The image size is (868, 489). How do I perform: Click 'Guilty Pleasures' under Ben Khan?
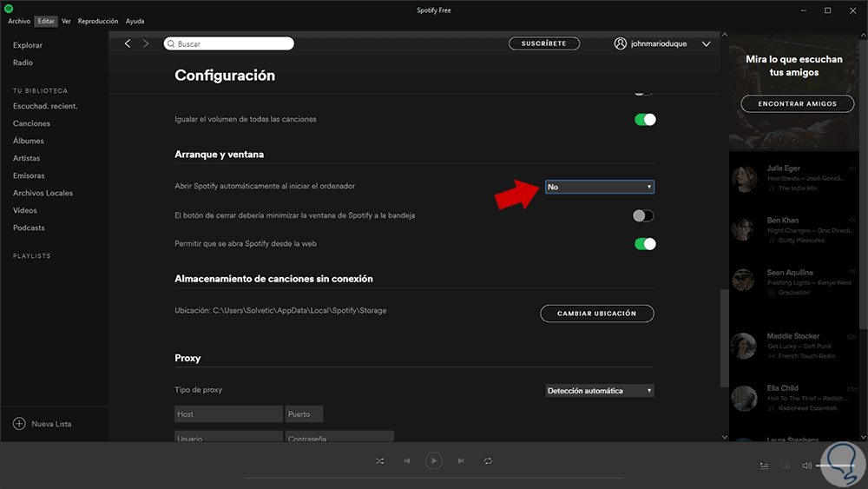[801, 241]
